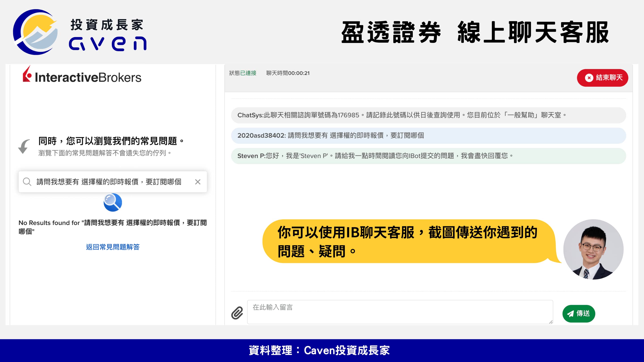Viewport: 644px width, 362px height.
Task: Click the heading 同時，您可以瀏覽我們的常見問題
Action: (111, 141)
